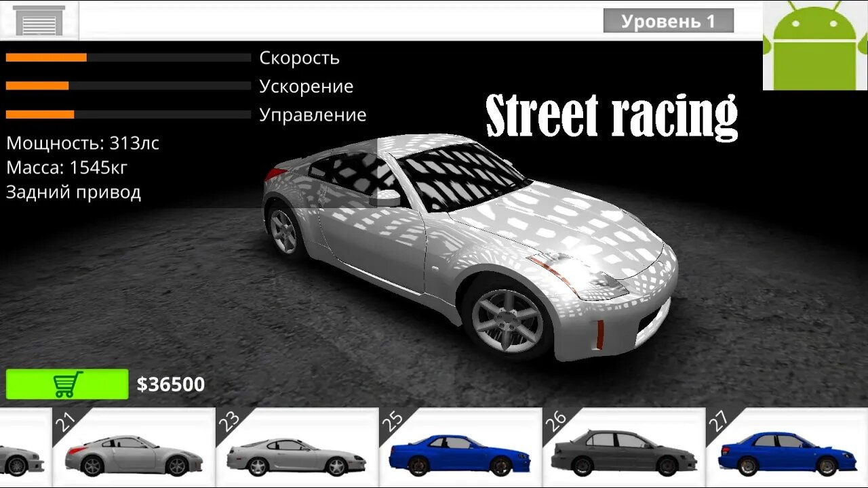Pick the blue car numbered 27

[787, 448]
